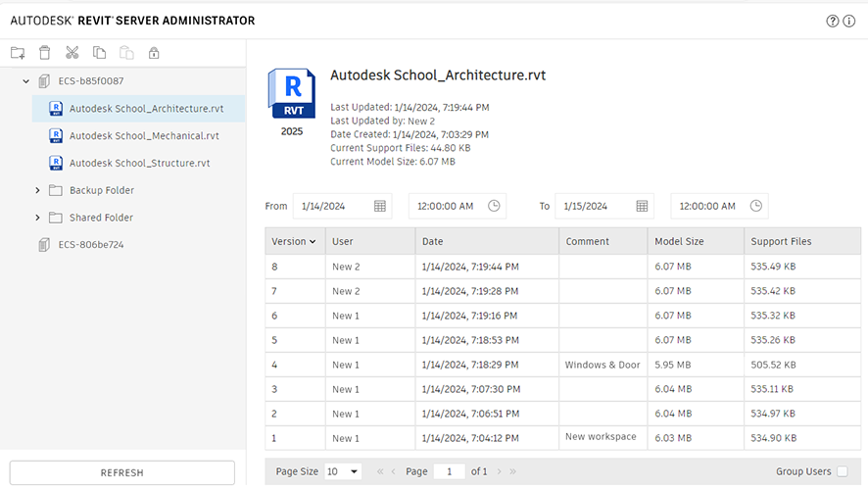Screen dimensions: 868x491
Task: Click the Support Files column header
Action: point(802,241)
